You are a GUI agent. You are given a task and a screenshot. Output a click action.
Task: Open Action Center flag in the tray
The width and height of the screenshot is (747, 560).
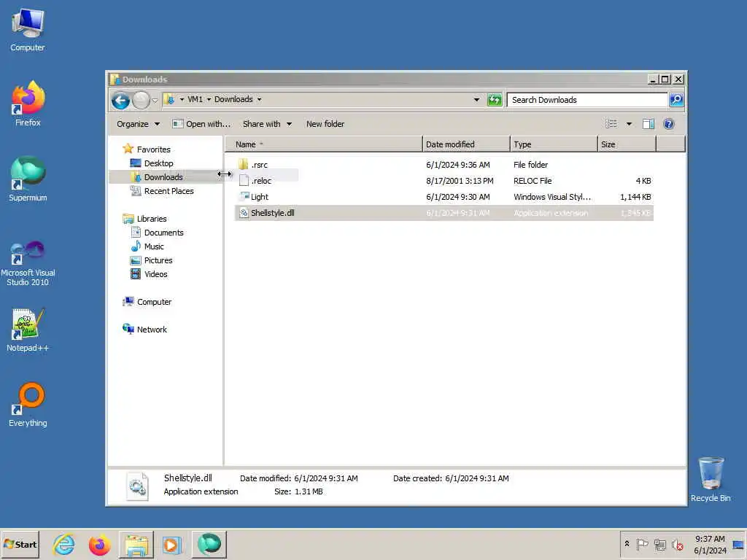click(642, 544)
